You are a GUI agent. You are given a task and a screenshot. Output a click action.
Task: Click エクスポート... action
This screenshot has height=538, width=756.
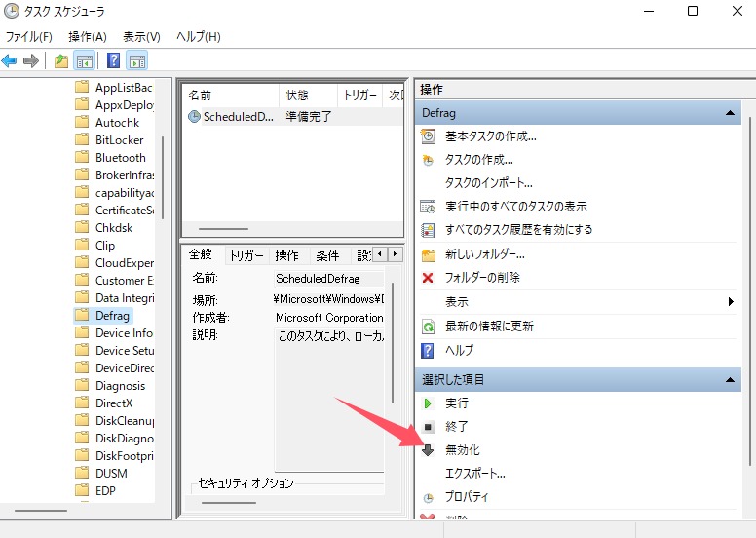474,474
